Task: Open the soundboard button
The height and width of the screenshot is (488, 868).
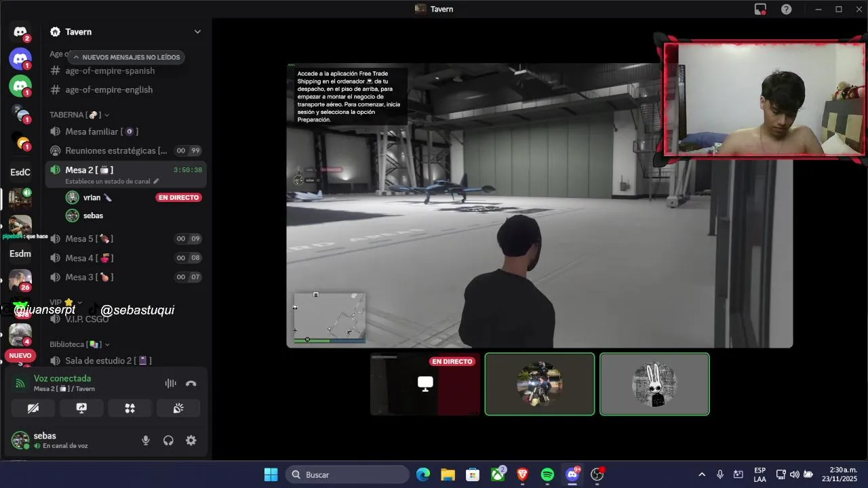Action: click(178, 408)
